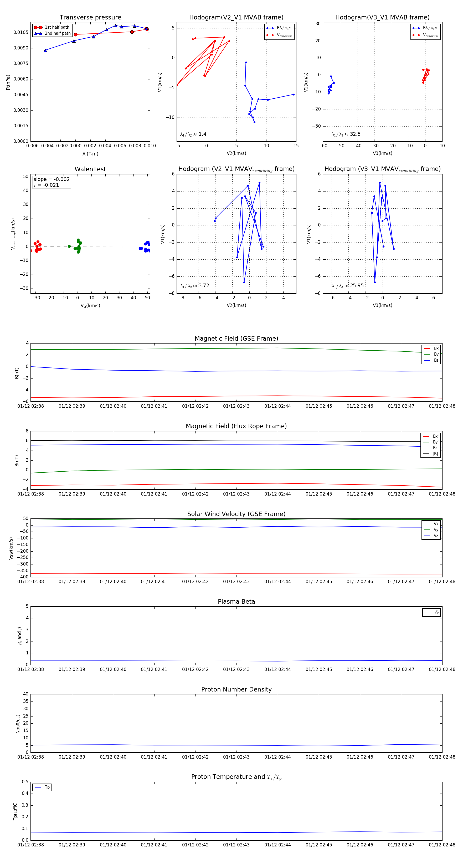Click the 'Pt(nPa)' y-axis label
This screenshot has height=868, width=473.
[x=8, y=82]
